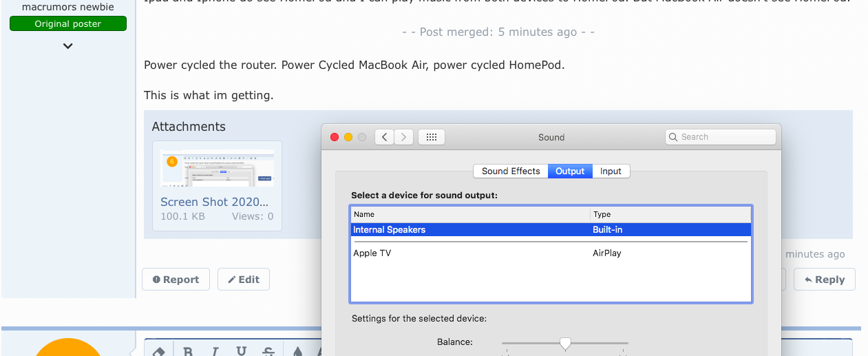
Task: Click the AirPlay type cell
Action: (607, 253)
